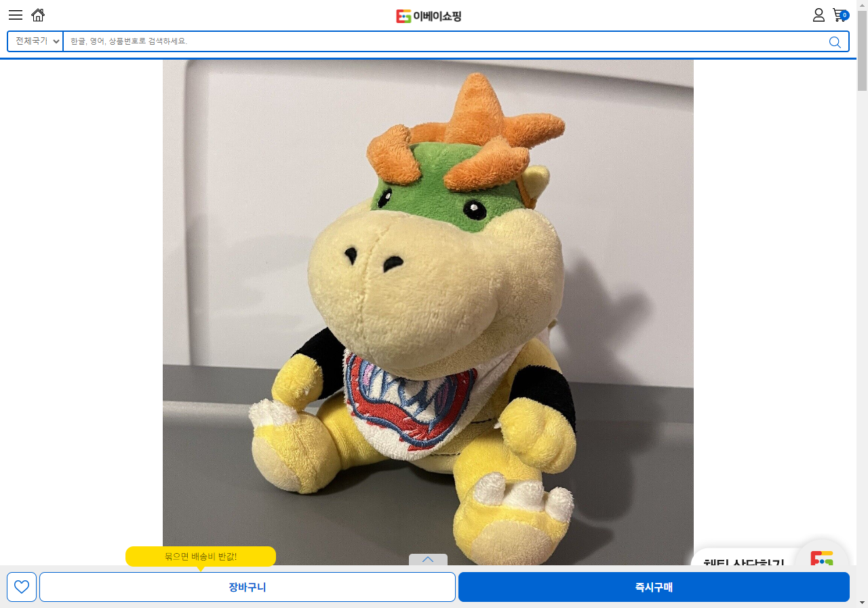Expand the bottom panel chevron up
Screen dimensions: 868x608
point(428,560)
